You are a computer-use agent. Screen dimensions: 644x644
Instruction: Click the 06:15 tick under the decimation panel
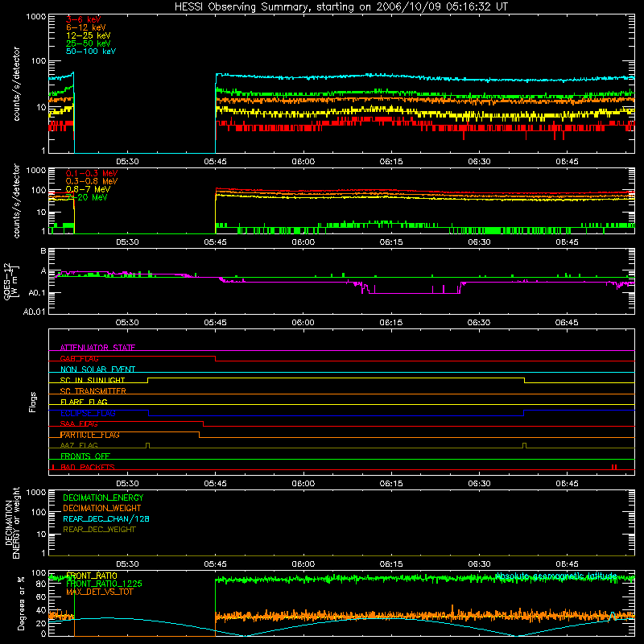coord(391,564)
